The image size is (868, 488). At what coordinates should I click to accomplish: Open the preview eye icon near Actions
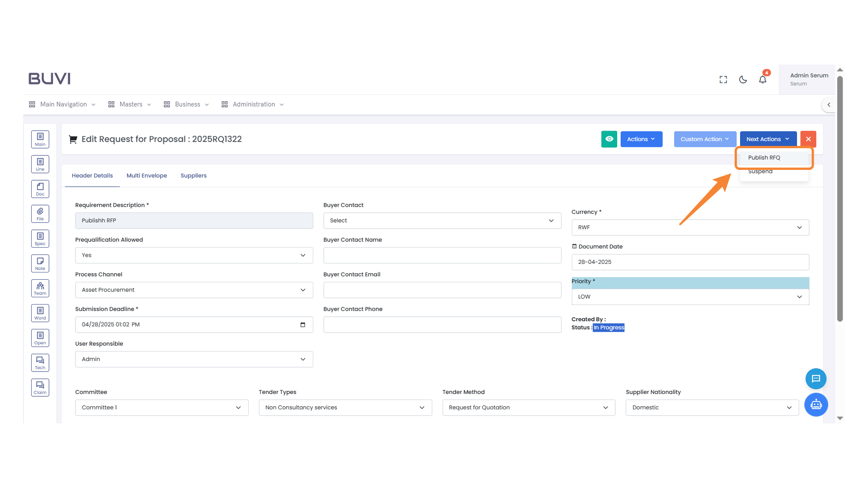pos(609,139)
